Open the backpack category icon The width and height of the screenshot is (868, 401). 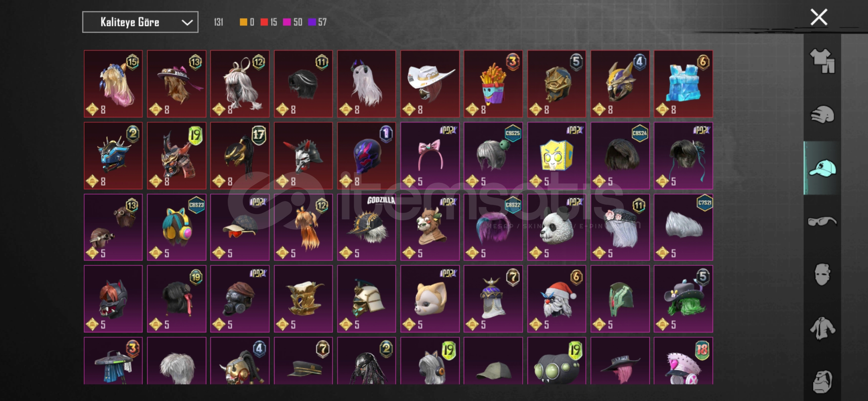(x=822, y=381)
